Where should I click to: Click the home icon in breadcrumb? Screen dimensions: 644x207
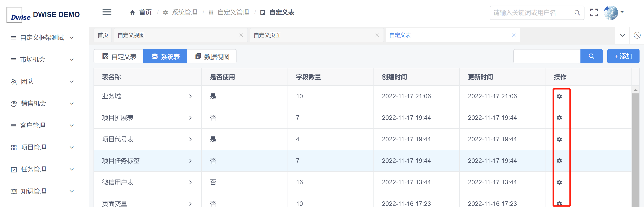pyautogui.click(x=132, y=12)
